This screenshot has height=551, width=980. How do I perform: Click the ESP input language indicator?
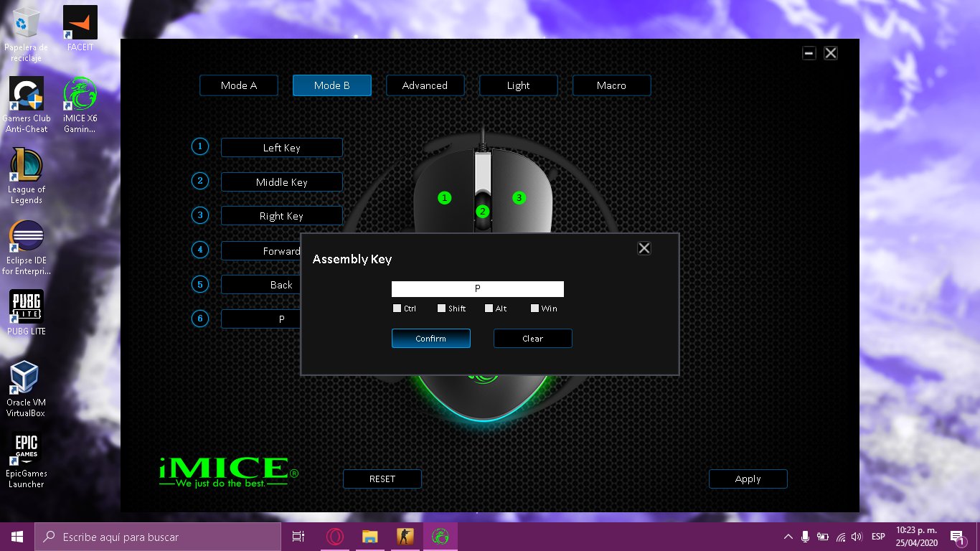tap(878, 537)
